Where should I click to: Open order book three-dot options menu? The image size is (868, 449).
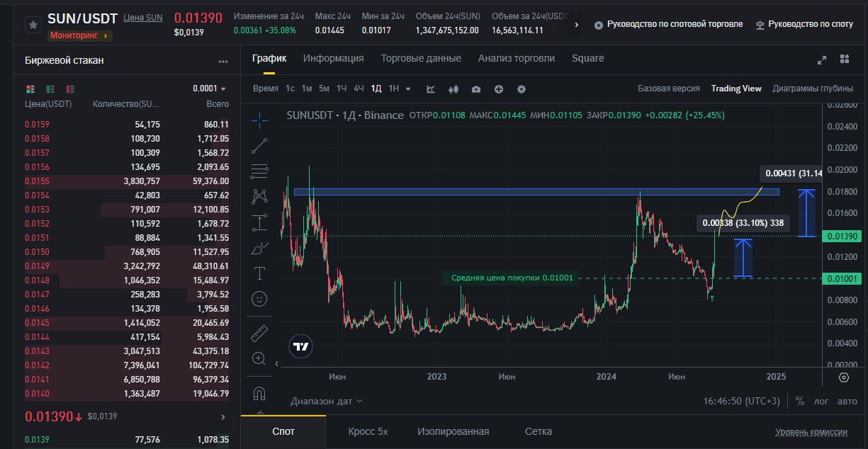[223, 62]
